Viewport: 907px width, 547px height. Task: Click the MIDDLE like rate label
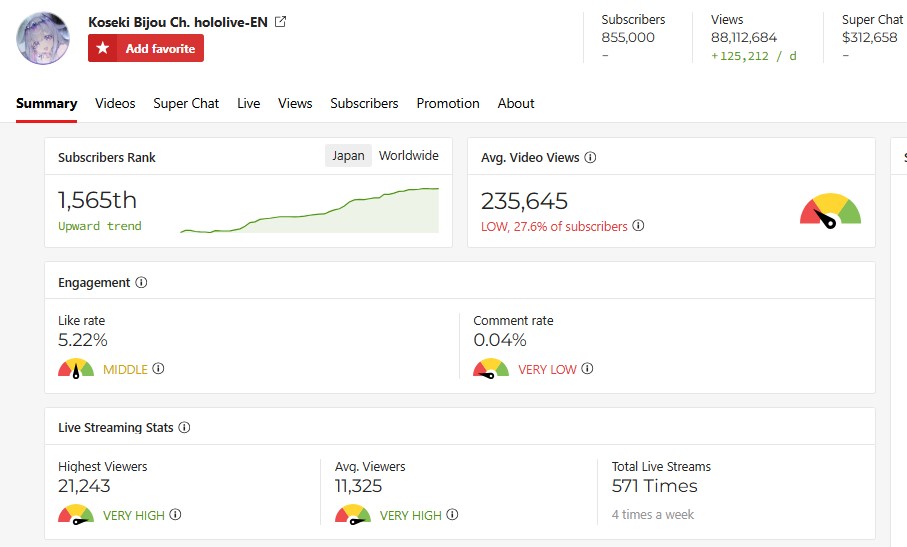pyautogui.click(x=125, y=369)
